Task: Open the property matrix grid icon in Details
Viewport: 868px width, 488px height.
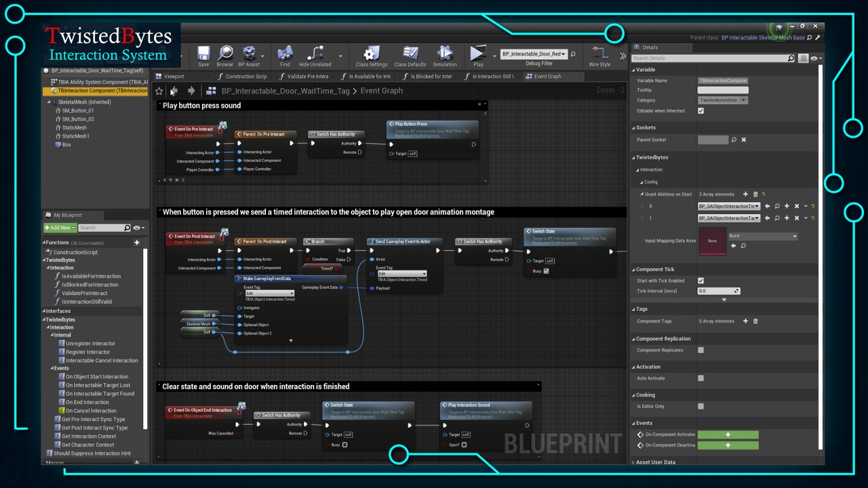Action: 803,58
